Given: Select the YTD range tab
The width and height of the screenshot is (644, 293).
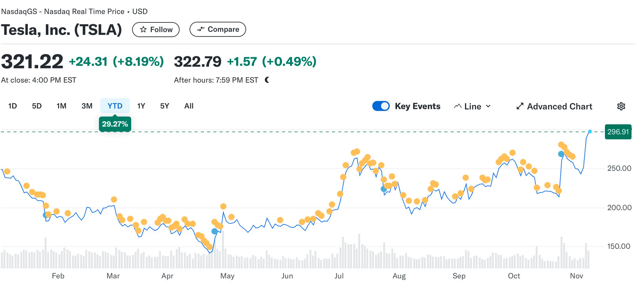Looking at the screenshot, I should [115, 106].
